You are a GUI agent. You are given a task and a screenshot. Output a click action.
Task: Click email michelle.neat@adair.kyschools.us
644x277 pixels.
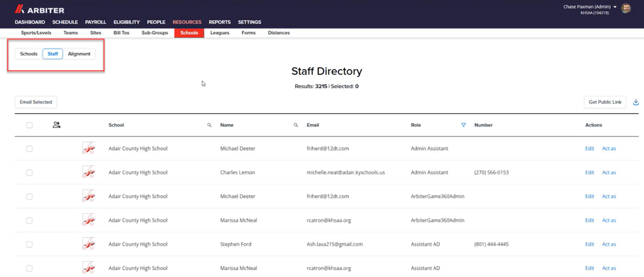coord(346,172)
